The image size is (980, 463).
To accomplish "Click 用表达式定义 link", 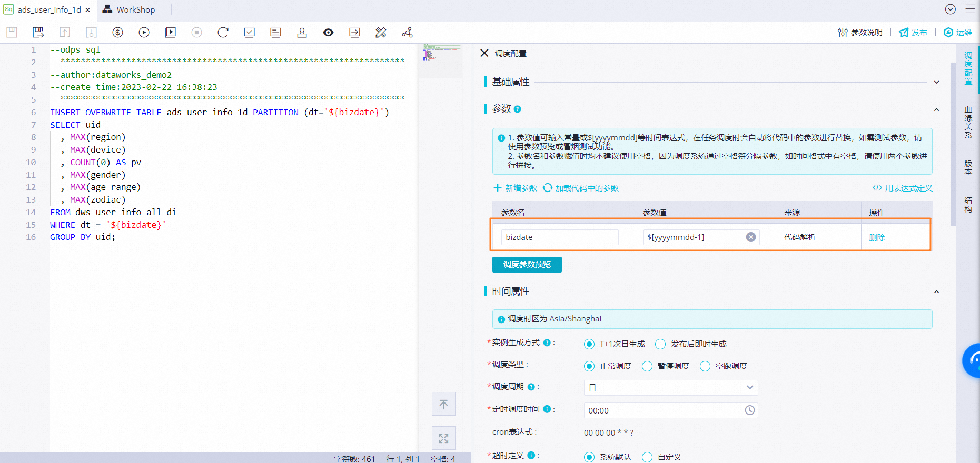I will (902, 188).
